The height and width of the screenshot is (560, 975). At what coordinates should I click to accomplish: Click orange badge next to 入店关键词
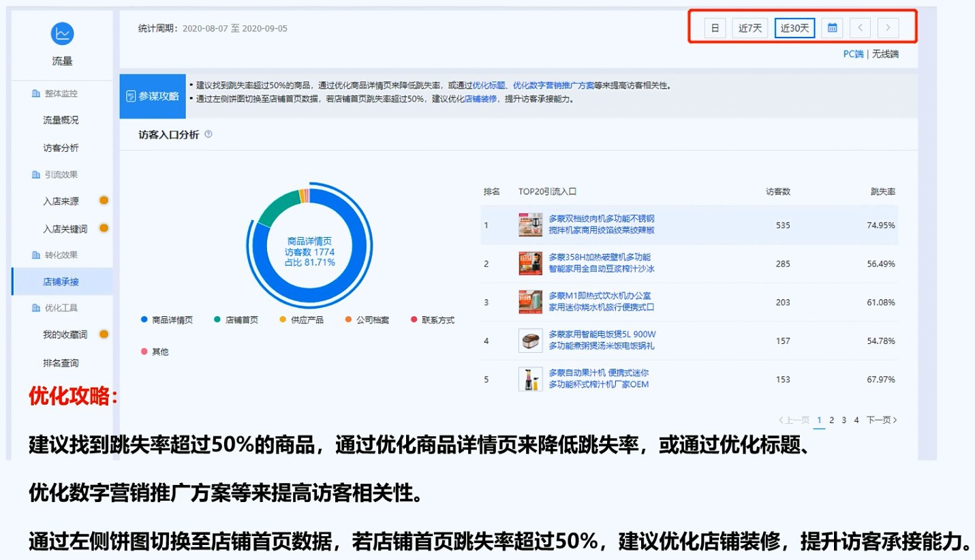pyautogui.click(x=104, y=228)
